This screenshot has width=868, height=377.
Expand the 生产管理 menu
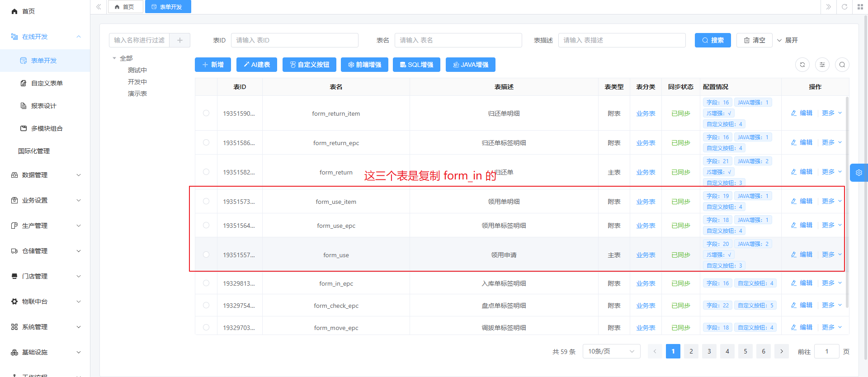(79, 226)
